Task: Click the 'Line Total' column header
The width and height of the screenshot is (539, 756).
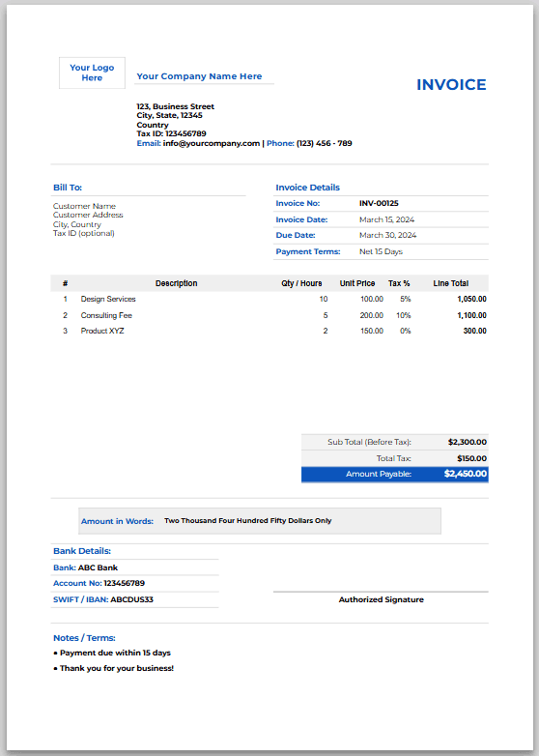Action: point(451,283)
